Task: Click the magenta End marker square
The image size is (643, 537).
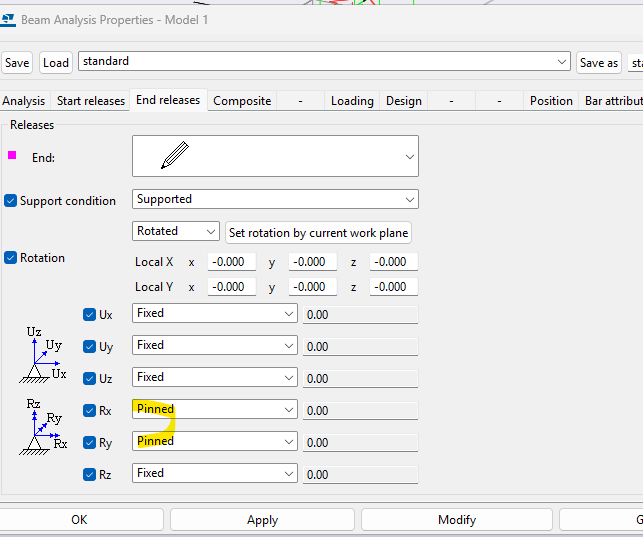Action: [12, 155]
